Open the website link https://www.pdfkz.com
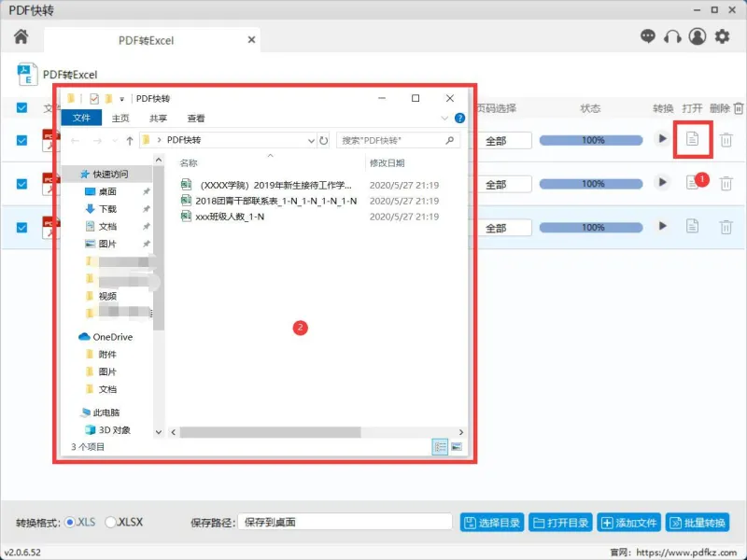The image size is (747, 560). click(686, 553)
